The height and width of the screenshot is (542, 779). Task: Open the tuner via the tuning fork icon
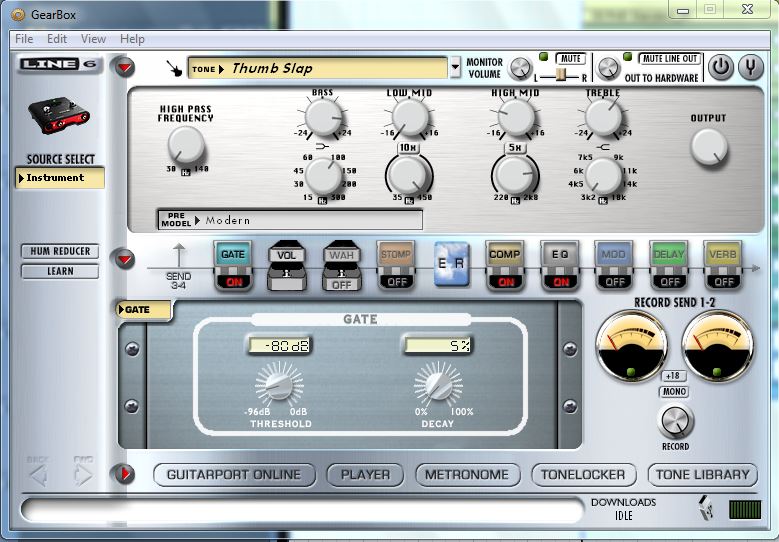750,67
